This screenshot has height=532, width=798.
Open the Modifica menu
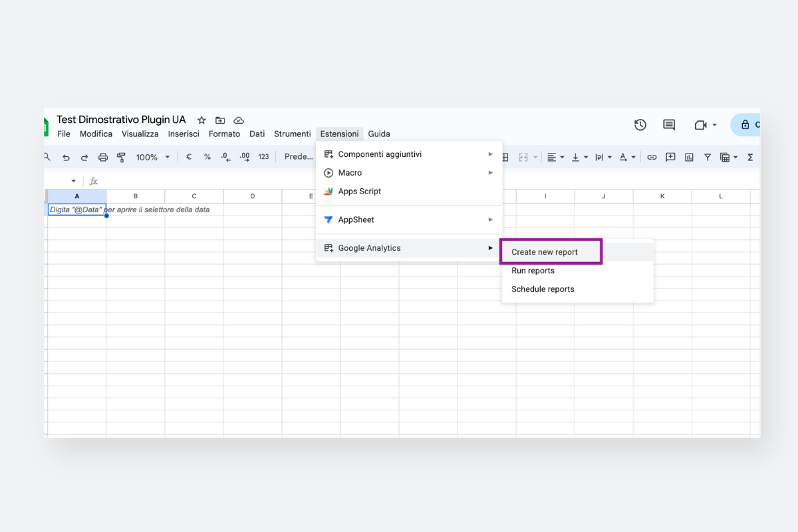coord(96,134)
